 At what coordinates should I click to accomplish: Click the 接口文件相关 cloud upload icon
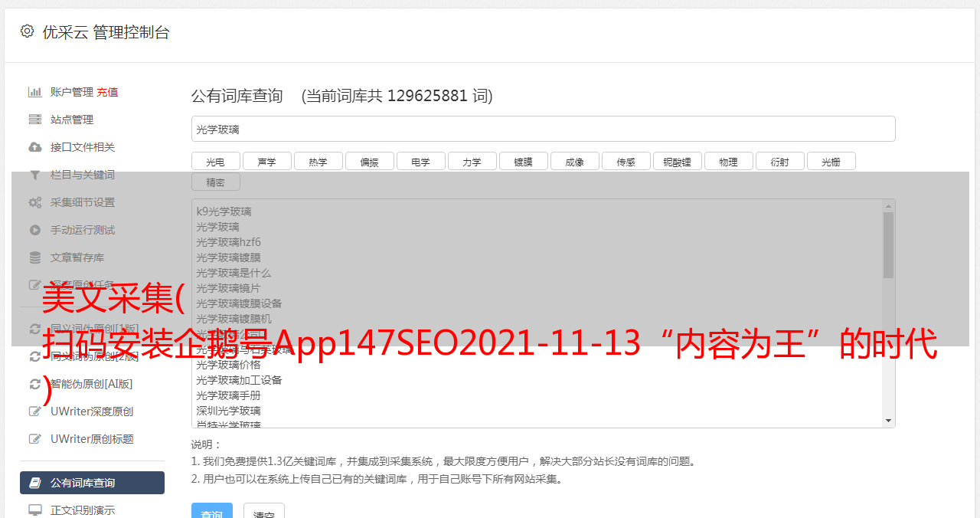[x=34, y=147]
